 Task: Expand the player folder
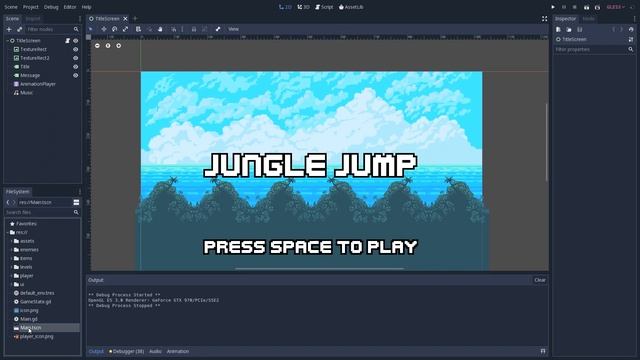(x=11, y=276)
